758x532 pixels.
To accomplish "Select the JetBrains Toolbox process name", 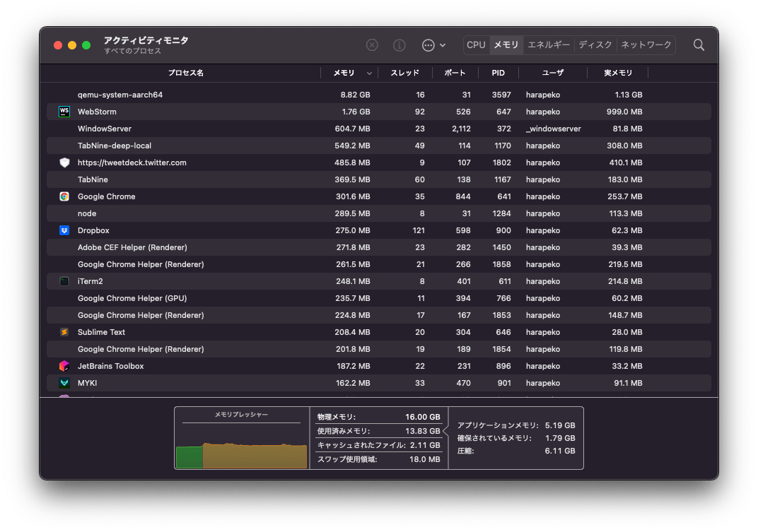I will coord(111,366).
